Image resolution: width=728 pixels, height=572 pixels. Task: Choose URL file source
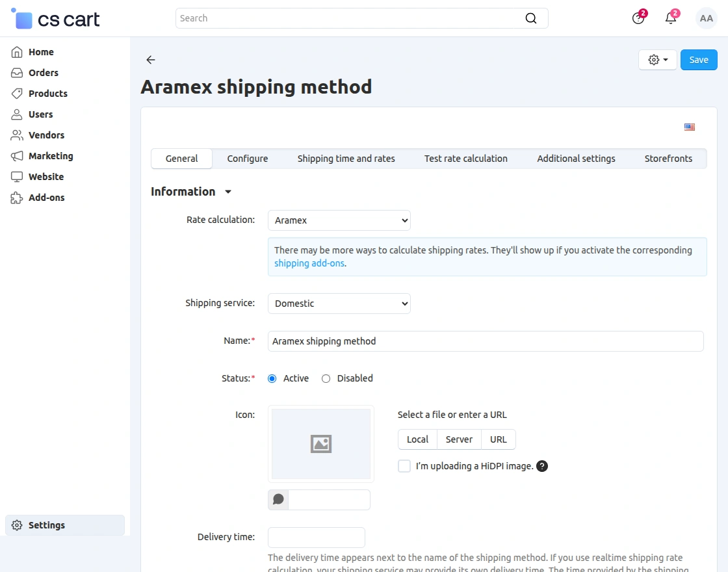coord(498,439)
